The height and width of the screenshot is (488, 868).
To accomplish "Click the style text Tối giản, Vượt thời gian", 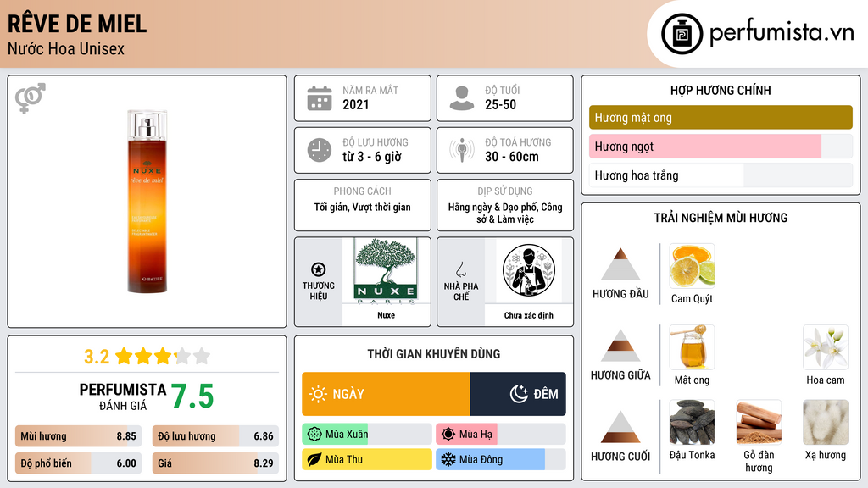I will [363, 207].
